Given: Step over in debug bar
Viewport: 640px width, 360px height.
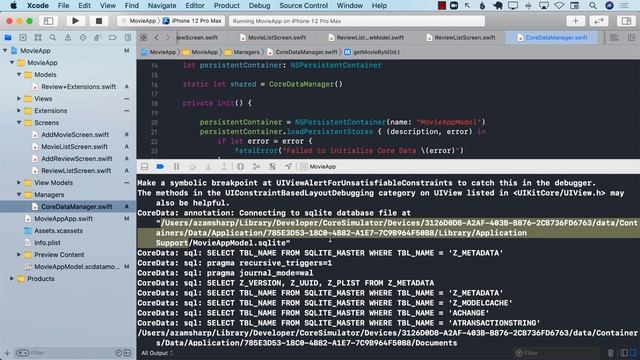Looking at the screenshot, I should pos(192,167).
